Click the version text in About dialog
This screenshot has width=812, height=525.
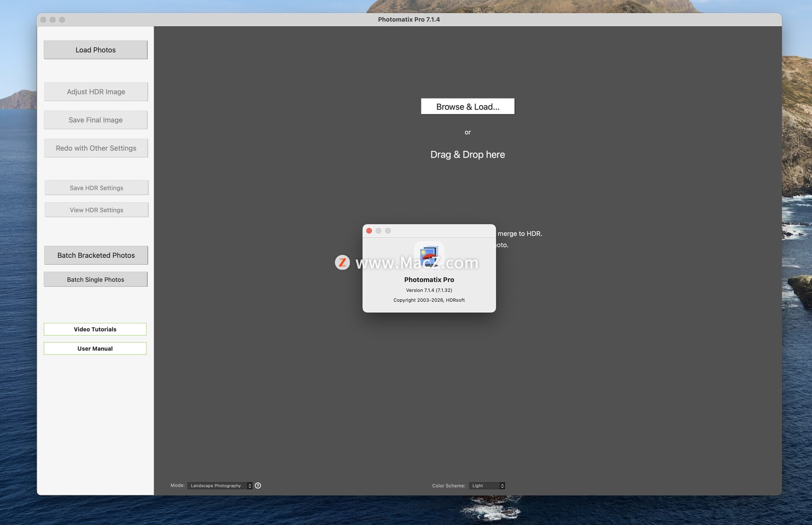click(429, 290)
